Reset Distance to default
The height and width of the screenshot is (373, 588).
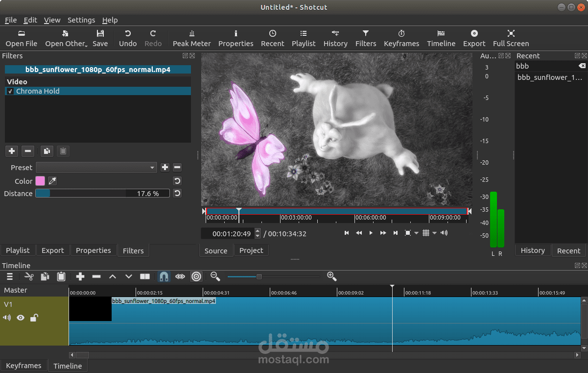tap(177, 193)
